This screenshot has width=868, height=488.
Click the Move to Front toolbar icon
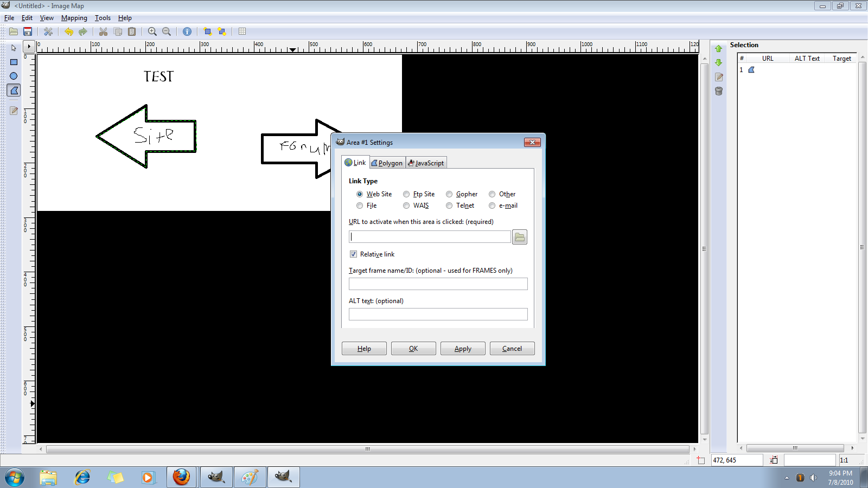point(207,31)
